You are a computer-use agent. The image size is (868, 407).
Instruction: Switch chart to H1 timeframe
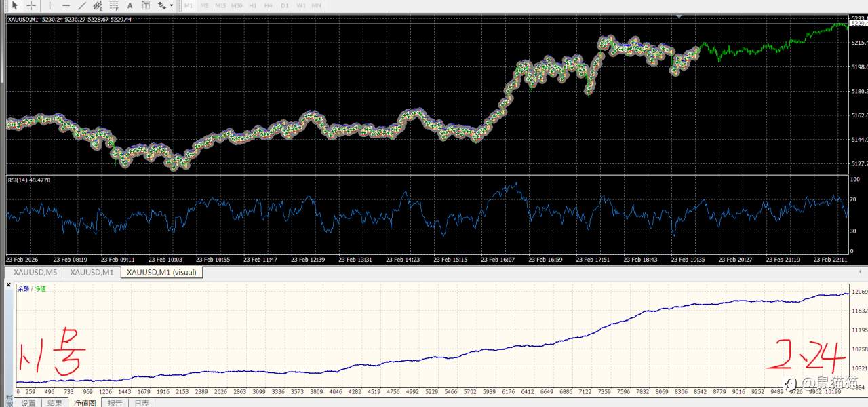253,5
